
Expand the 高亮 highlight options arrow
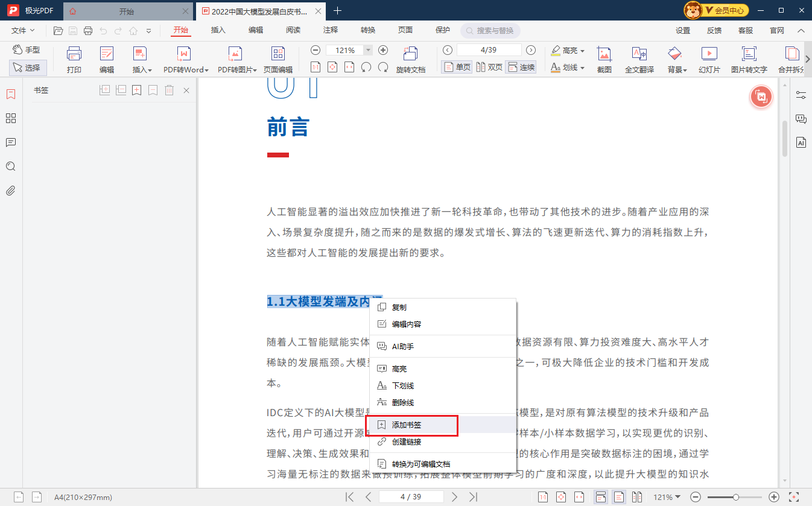(x=582, y=51)
